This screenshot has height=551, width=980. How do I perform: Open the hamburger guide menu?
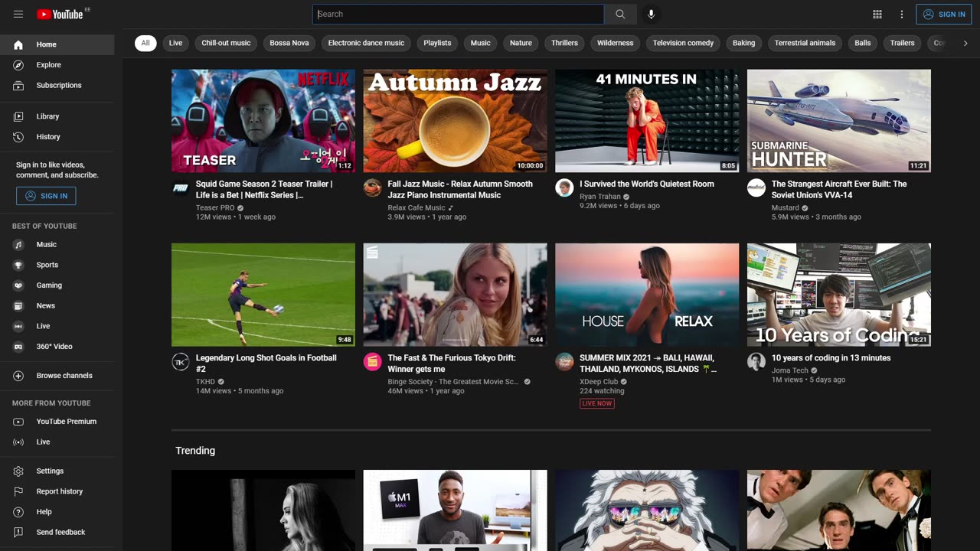(x=18, y=14)
